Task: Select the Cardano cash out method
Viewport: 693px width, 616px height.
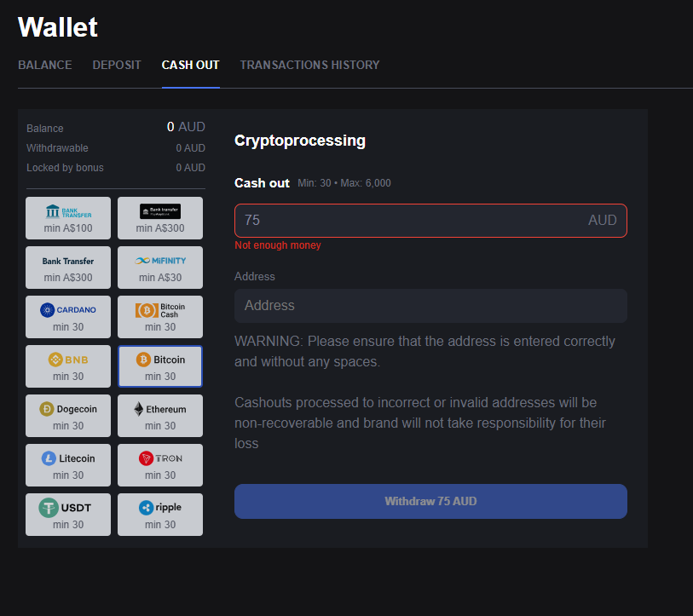Action: pyautogui.click(x=68, y=317)
